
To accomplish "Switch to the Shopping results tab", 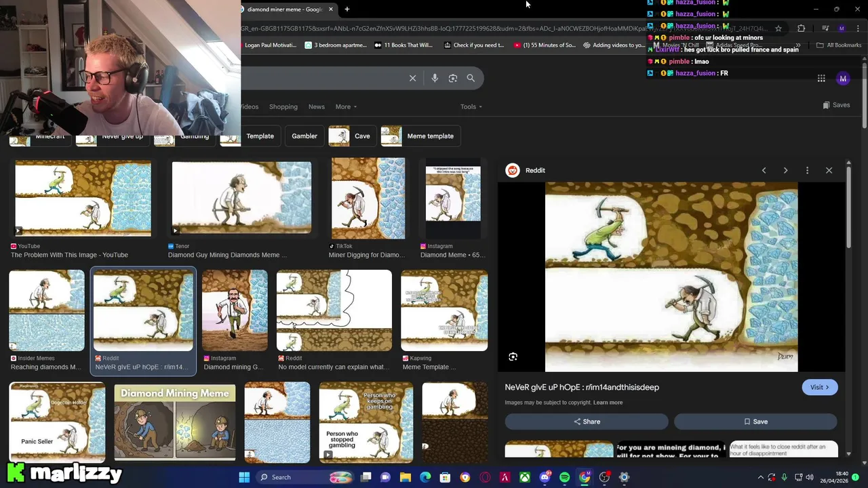I will coord(283,106).
